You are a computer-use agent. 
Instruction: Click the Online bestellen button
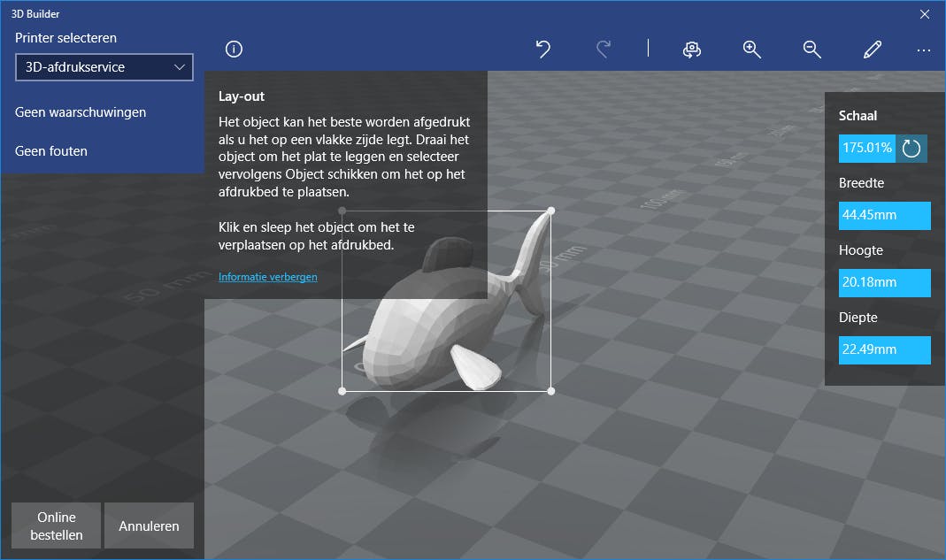pyautogui.click(x=56, y=525)
